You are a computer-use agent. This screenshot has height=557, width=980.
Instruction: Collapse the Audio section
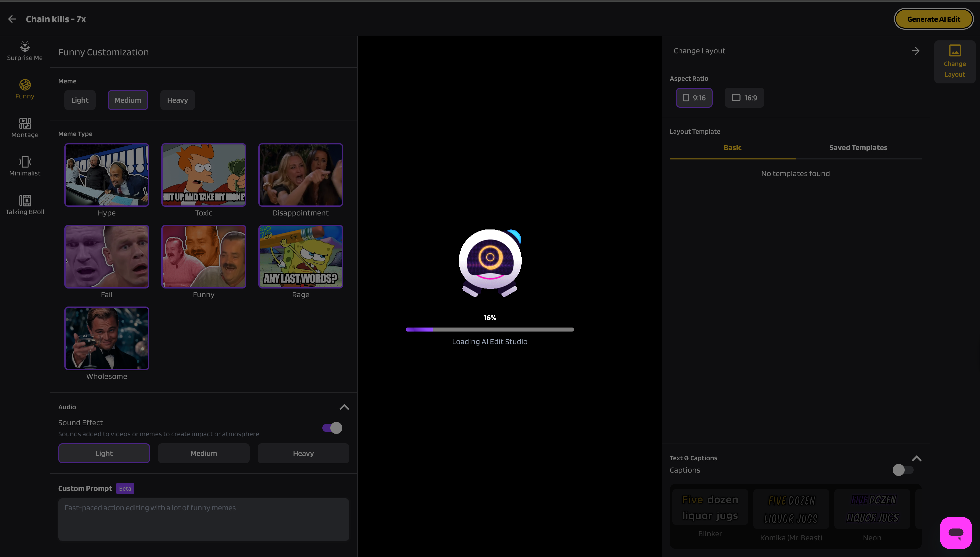344,407
